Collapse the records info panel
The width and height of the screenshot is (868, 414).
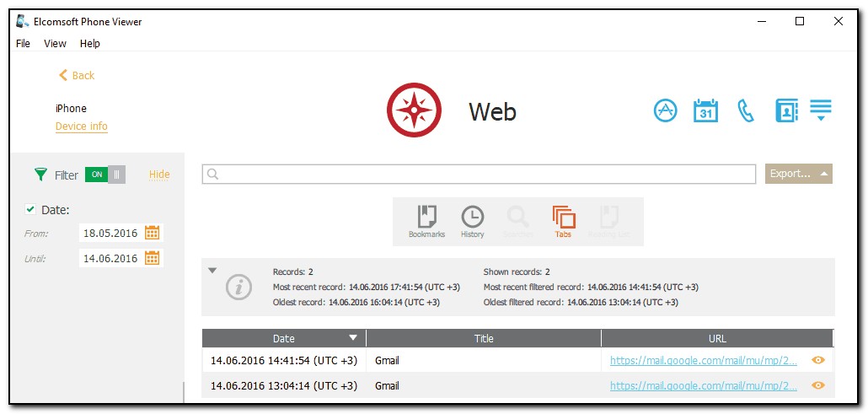tap(212, 271)
